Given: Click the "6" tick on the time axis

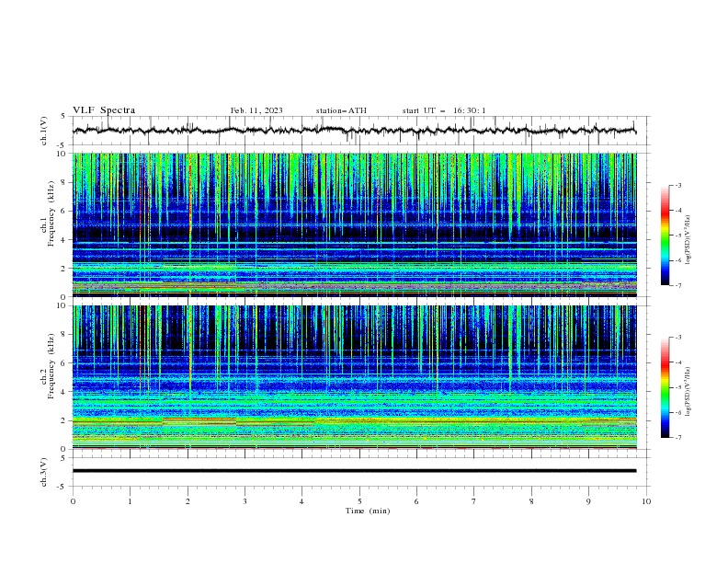Looking at the screenshot, I should click(x=416, y=501).
